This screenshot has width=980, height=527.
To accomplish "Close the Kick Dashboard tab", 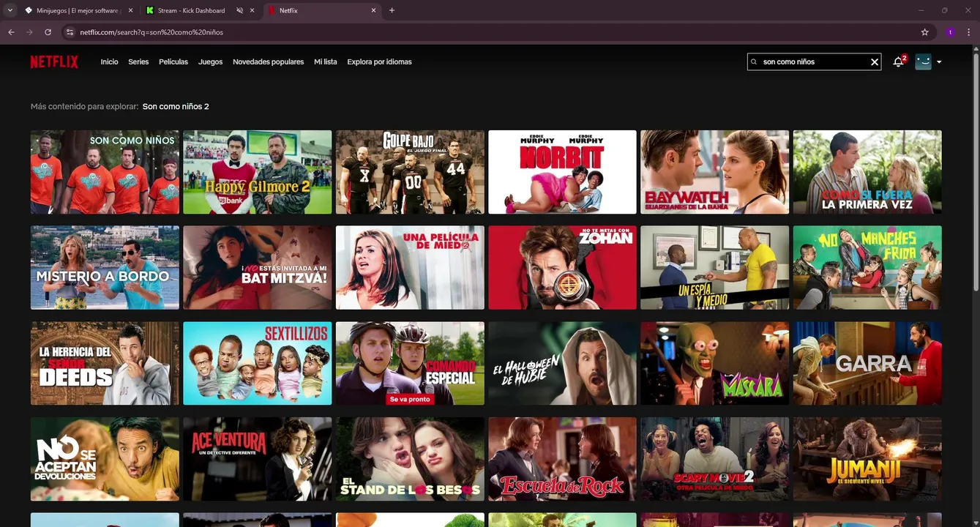I will point(253,10).
